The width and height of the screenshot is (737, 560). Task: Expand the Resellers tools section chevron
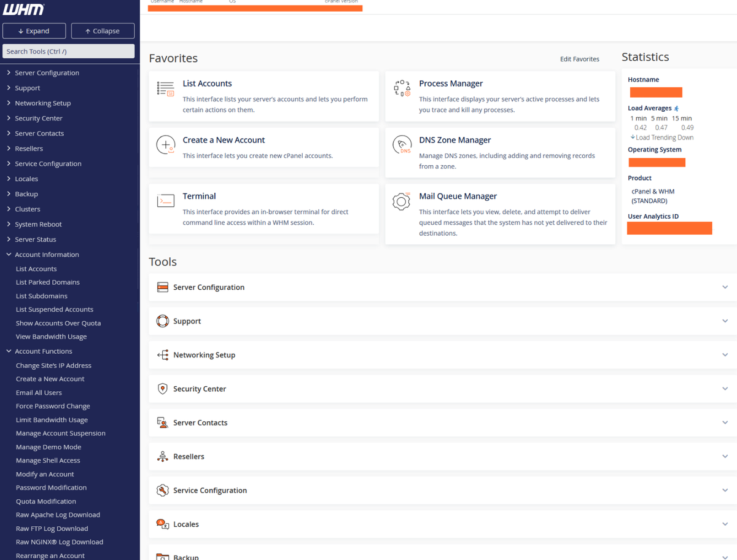725,456
